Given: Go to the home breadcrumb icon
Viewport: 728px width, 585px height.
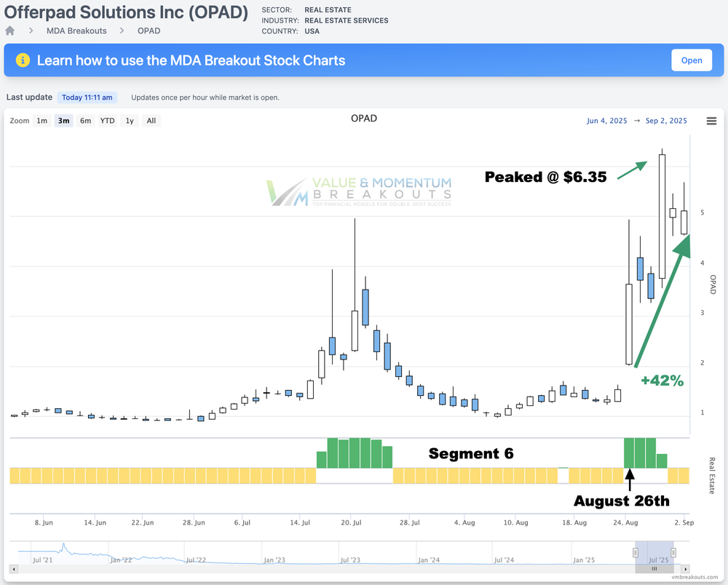Looking at the screenshot, I should pyautogui.click(x=10, y=31).
